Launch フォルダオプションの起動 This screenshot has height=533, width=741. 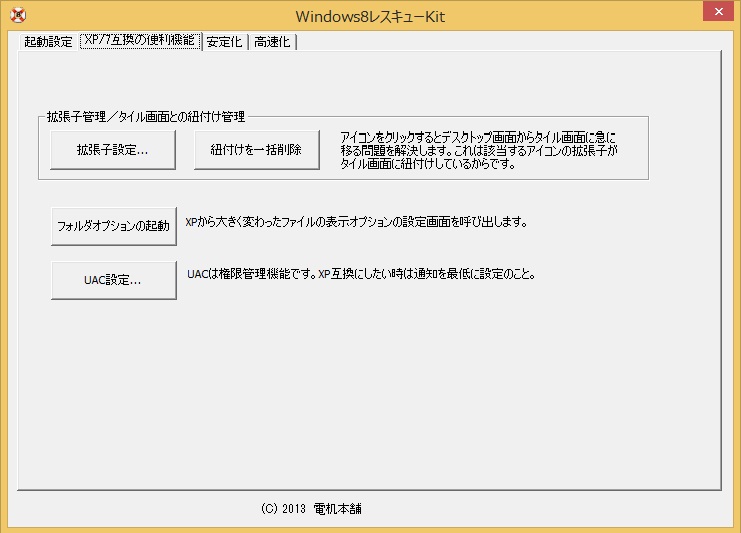tap(113, 225)
